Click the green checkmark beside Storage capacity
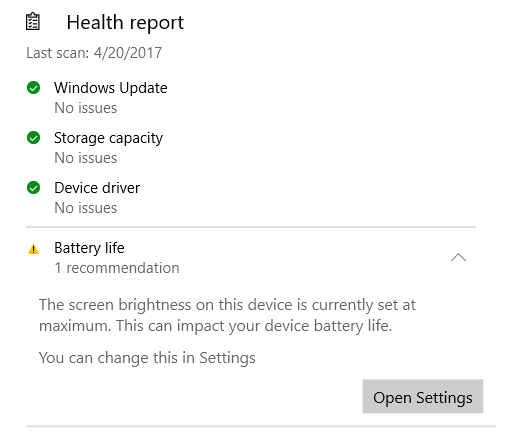 point(33,138)
